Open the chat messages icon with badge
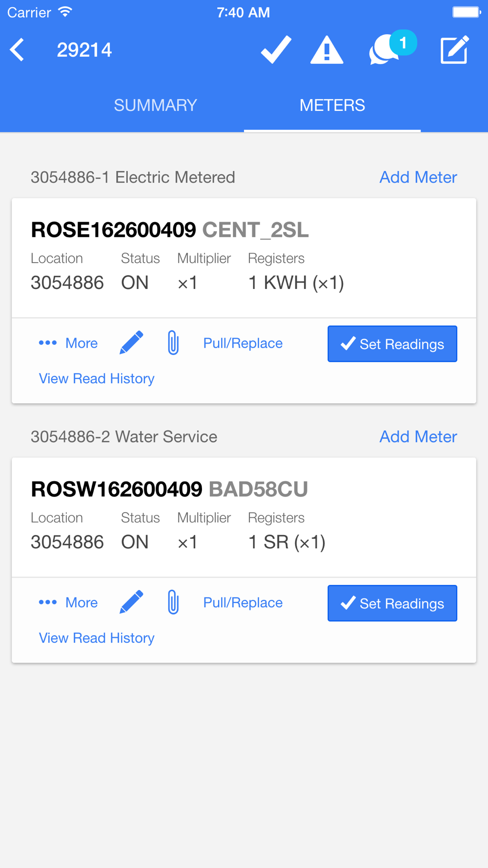This screenshot has height=868, width=488. tap(391, 49)
